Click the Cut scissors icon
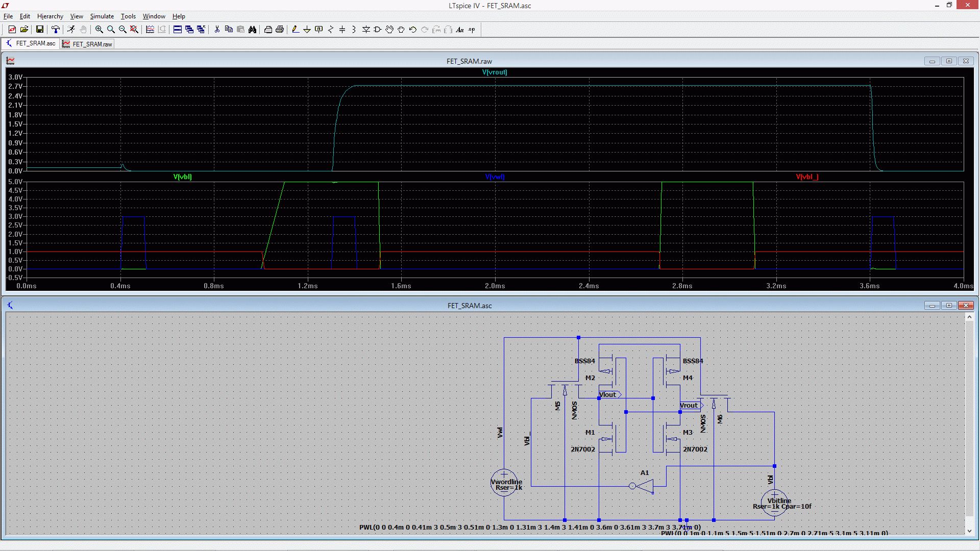The height and width of the screenshot is (551, 980). click(217, 30)
